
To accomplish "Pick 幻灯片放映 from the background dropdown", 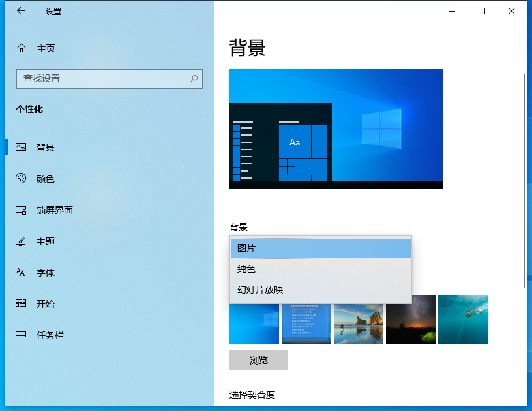I will 320,290.
